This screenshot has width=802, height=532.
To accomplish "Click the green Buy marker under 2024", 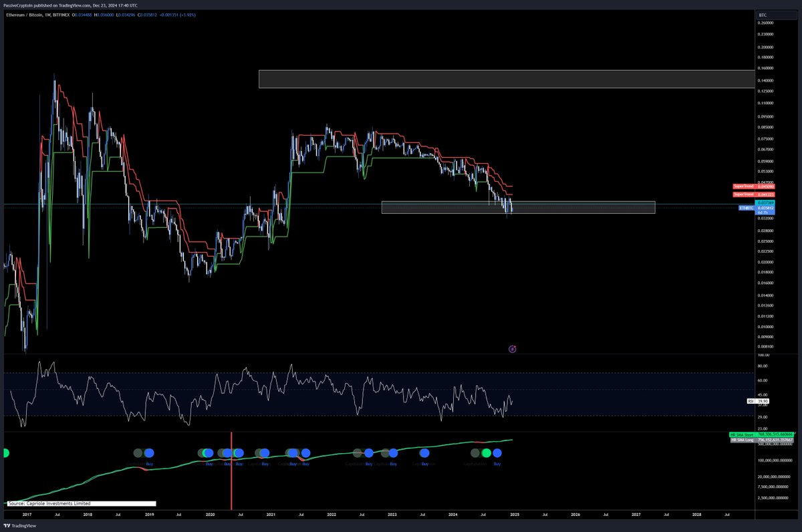I will coord(487,453).
